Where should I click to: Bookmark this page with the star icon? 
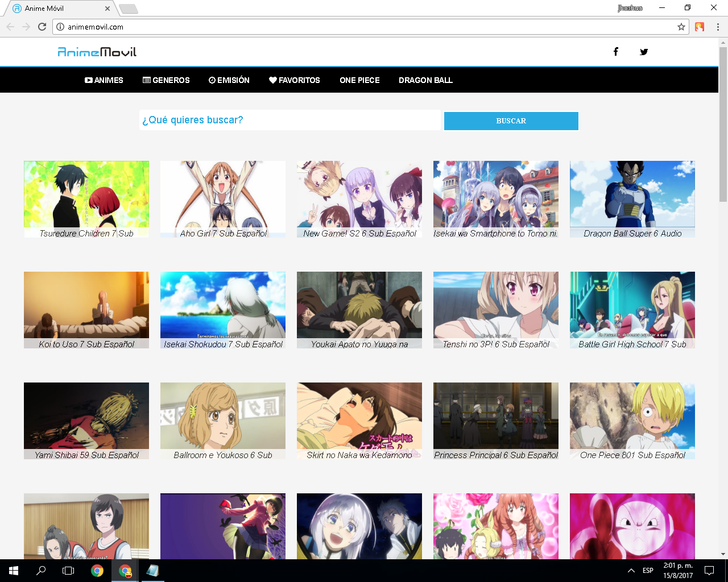[681, 27]
